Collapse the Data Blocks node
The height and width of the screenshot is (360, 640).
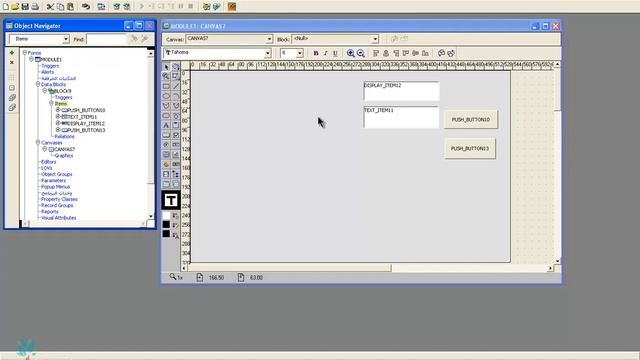(x=38, y=84)
